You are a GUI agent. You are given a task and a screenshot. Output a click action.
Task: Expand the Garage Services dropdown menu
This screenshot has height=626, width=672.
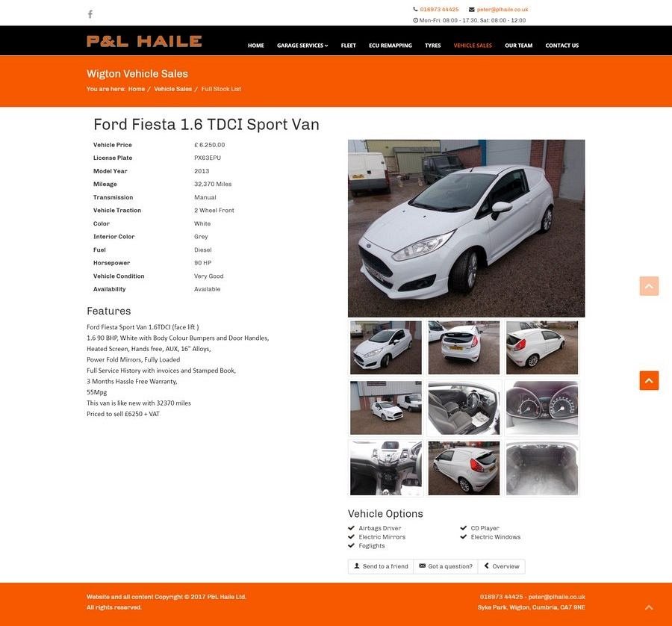[302, 46]
